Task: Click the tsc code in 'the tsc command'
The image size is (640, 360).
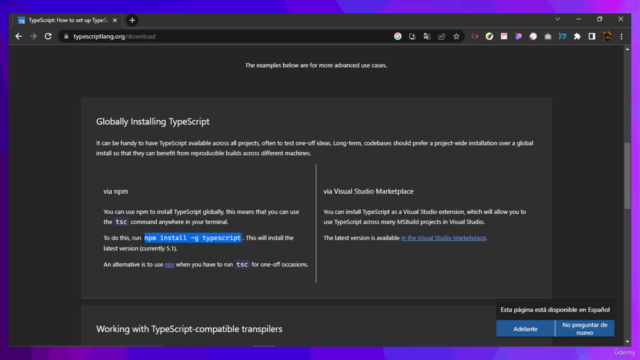Action: click(x=121, y=222)
